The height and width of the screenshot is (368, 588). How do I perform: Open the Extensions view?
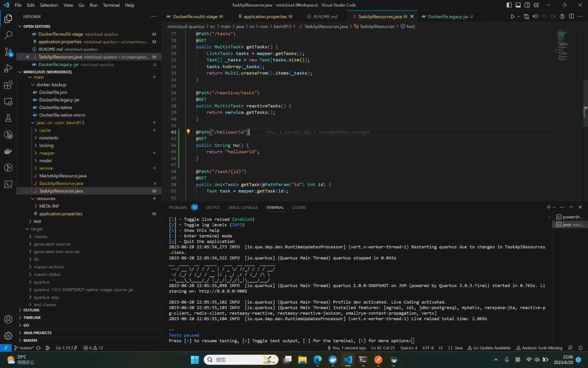[x=8, y=85]
